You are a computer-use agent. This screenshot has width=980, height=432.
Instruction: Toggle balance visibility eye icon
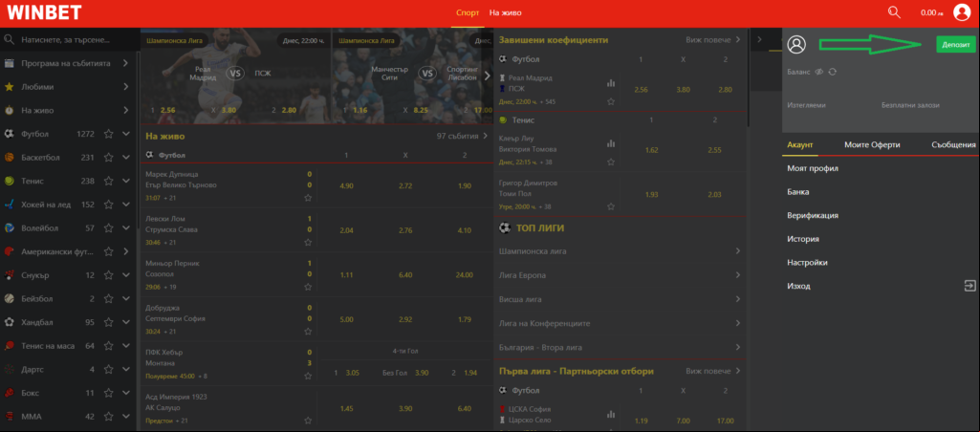[x=818, y=72]
